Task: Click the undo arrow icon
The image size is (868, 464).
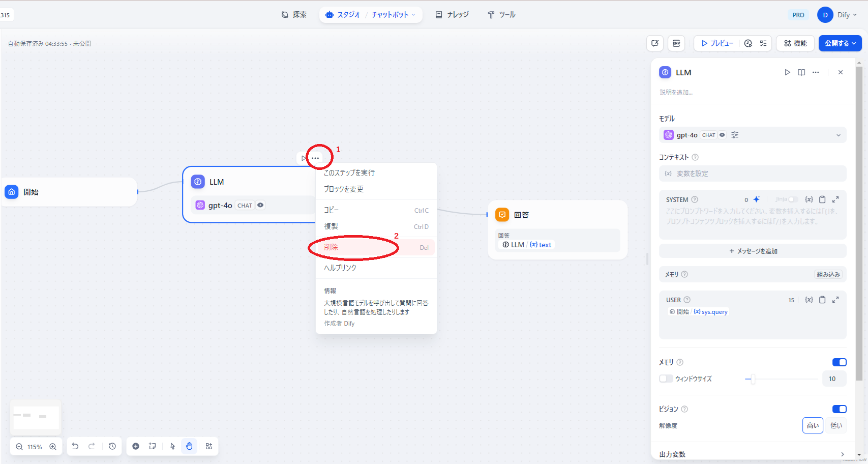Action: point(75,446)
